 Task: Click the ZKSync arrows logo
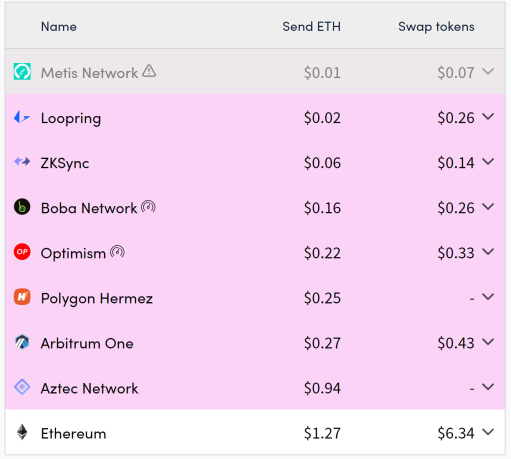tap(22, 162)
